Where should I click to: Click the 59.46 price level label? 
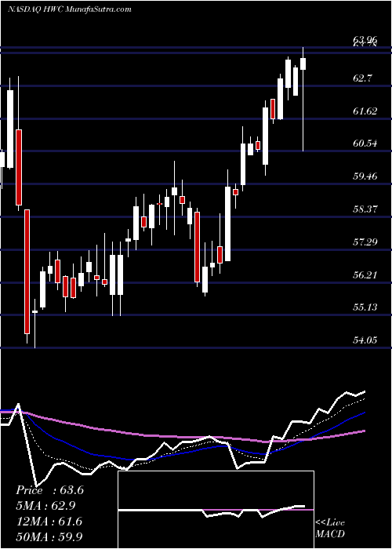pos(365,176)
